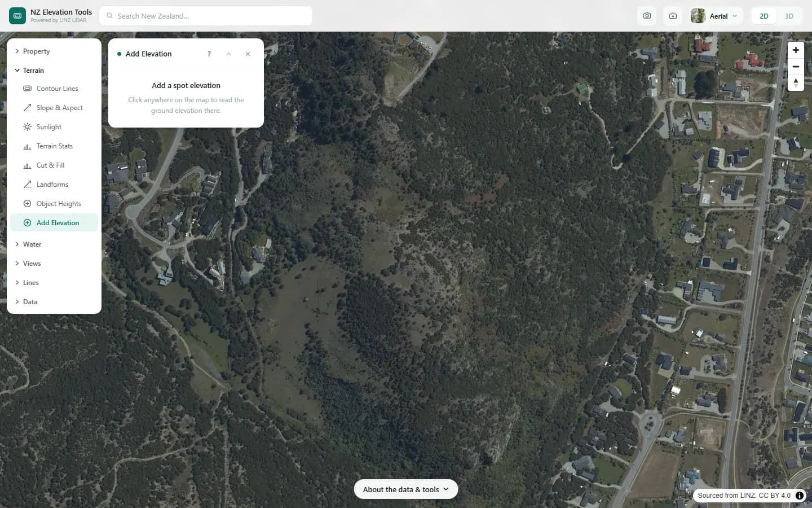
Task: Click the second camera icon beside Aerial
Action: 673,16
